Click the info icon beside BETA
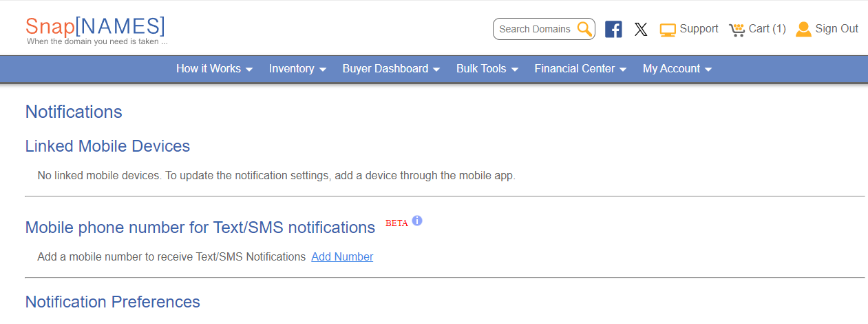This screenshot has height=324, width=868. point(417,221)
